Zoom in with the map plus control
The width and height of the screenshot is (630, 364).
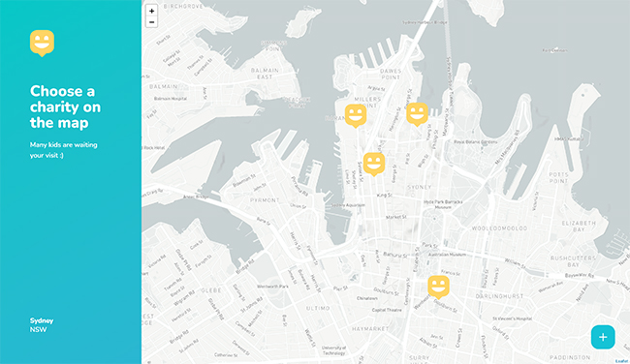coord(151,12)
